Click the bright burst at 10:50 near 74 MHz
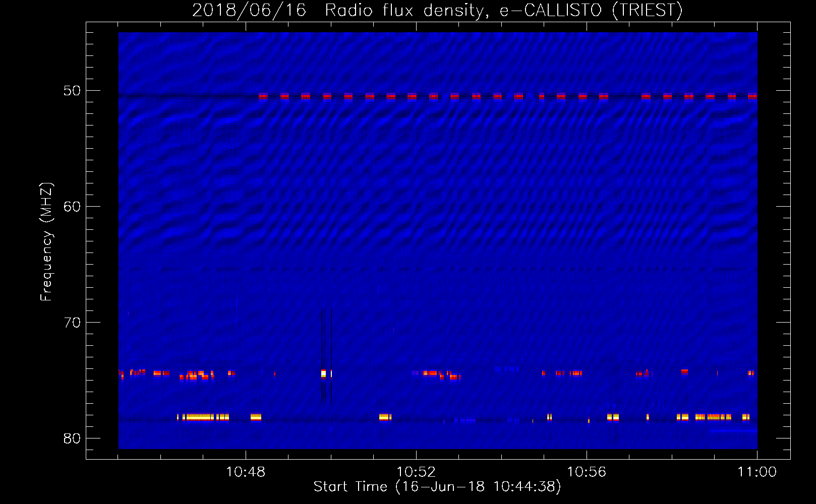Viewport: 816px width, 504px height. 324,374
